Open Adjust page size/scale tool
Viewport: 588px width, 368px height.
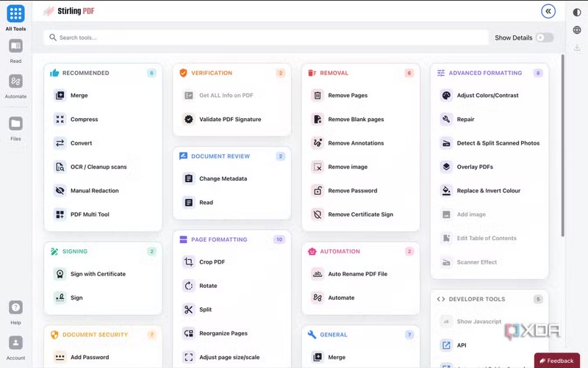pyautogui.click(x=232, y=357)
